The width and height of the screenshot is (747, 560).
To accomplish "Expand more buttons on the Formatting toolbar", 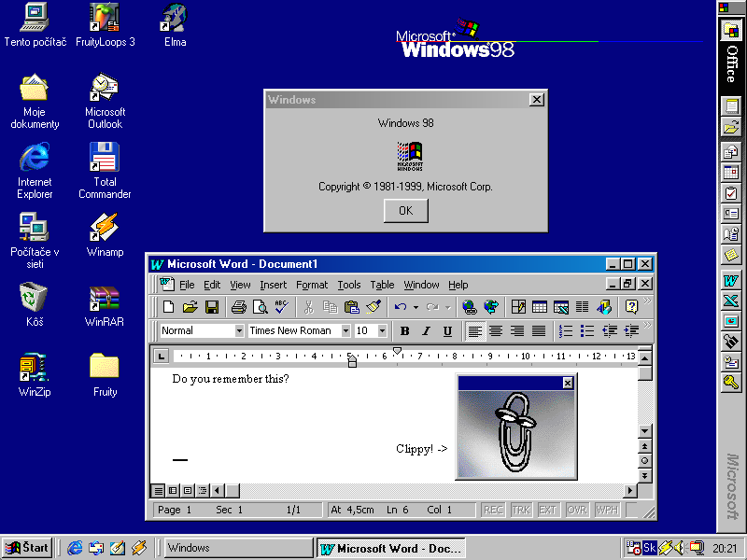I will pos(647,325).
